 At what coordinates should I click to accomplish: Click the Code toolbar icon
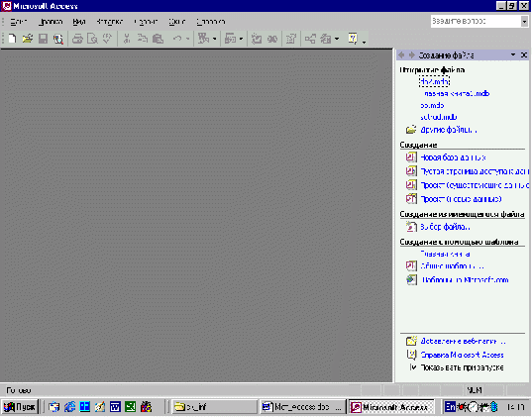click(x=257, y=39)
